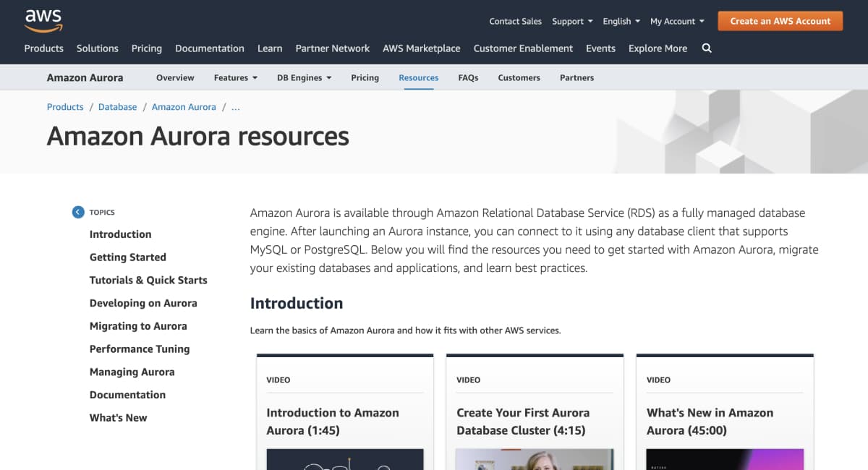Open the search magnifier icon

pos(707,48)
